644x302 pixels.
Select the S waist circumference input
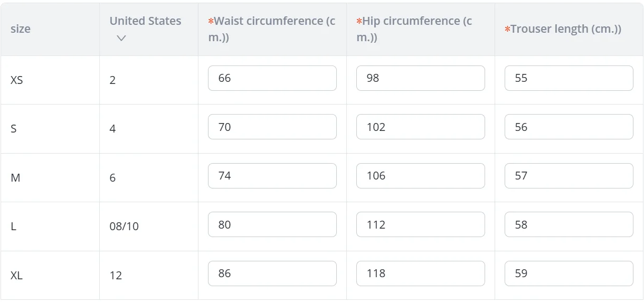272,127
